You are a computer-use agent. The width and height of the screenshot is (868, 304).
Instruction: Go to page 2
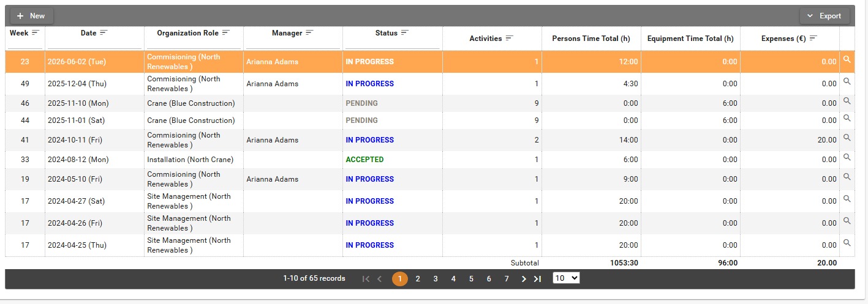pos(418,279)
